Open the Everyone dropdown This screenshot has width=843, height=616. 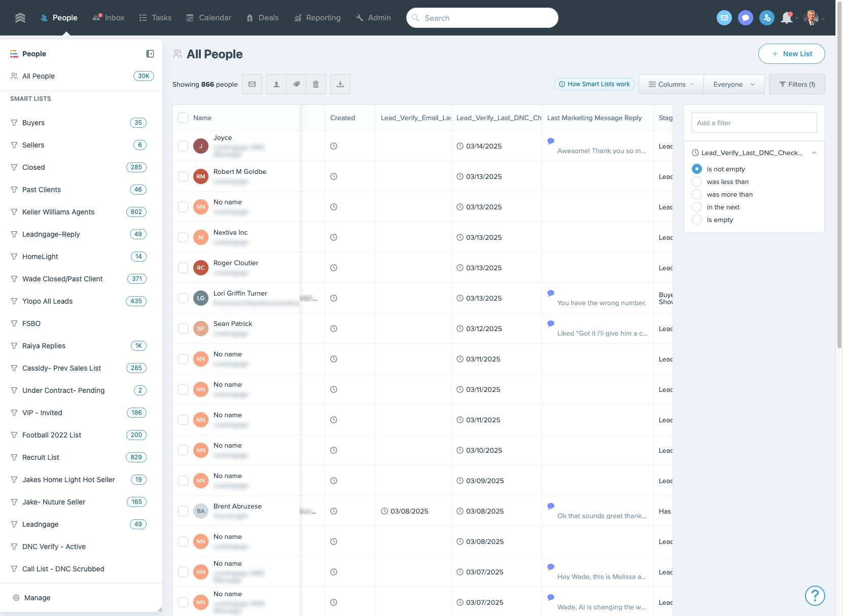click(x=734, y=84)
